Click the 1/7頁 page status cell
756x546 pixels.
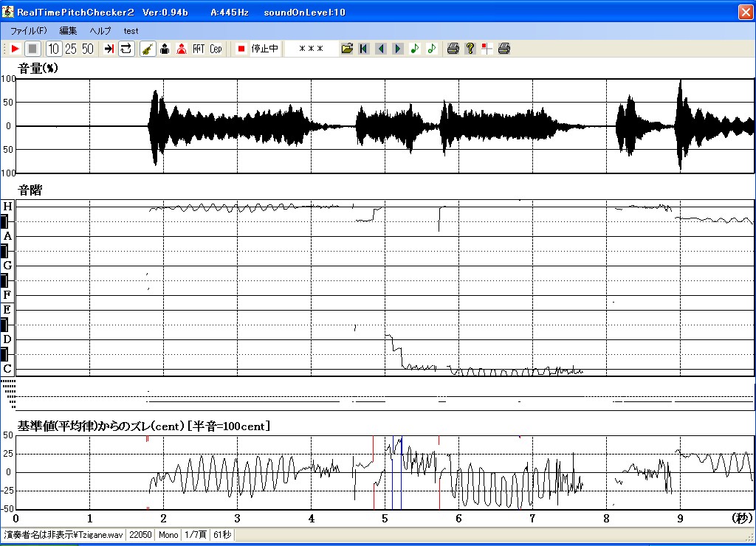pyautogui.click(x=196, y=534)
